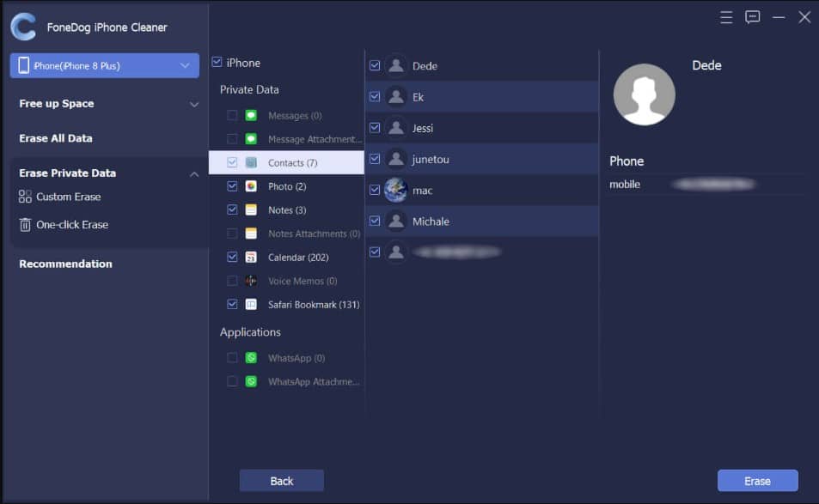Click junetou's avatar icon
The width and height of the screenshot is (819, 504).
396,159
